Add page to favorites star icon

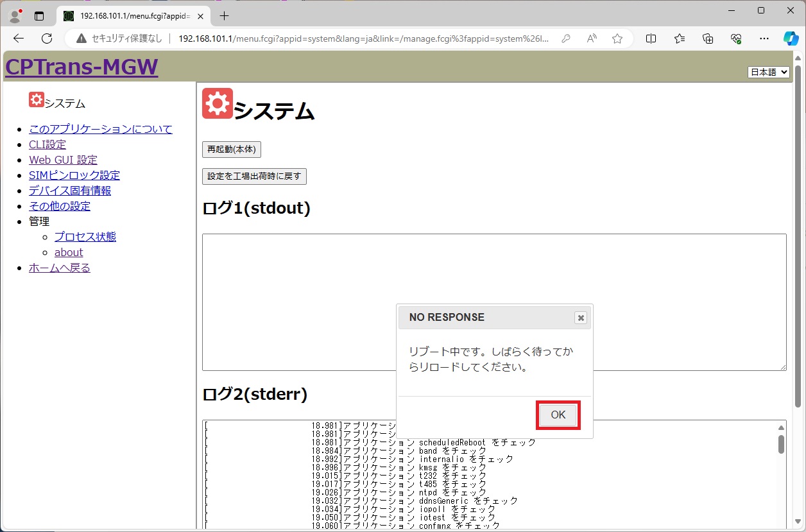pos(617,39)
